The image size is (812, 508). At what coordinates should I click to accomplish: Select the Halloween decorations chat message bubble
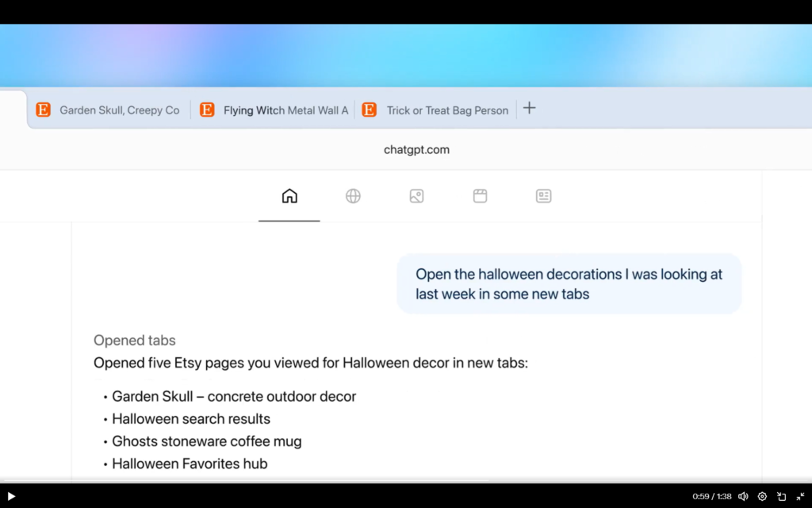pos(569,283)
